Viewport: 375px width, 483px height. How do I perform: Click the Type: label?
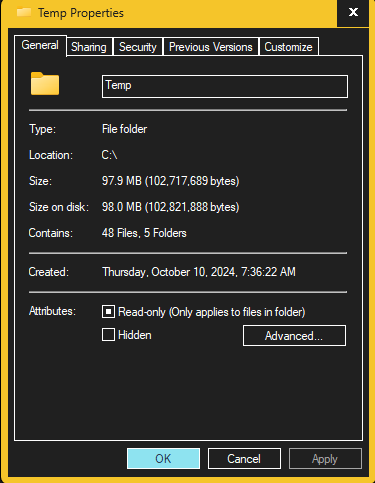[43, 129]
